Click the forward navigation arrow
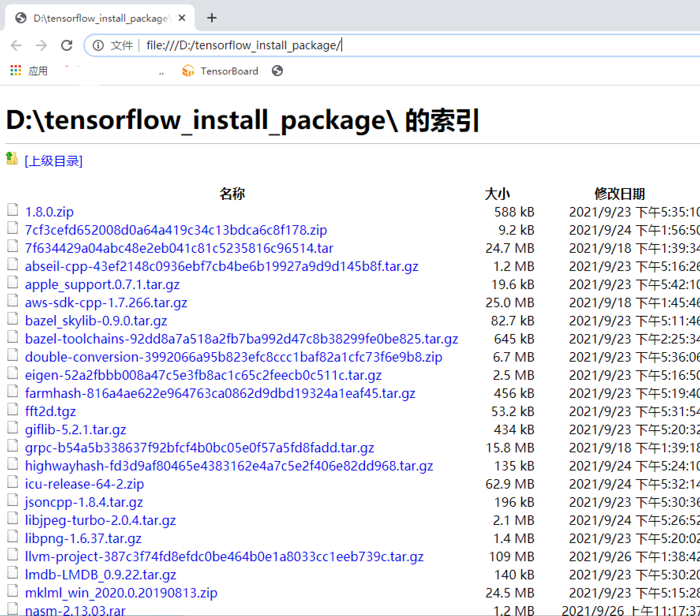Viewport: 700px width, 616px height. click(41, 45)
